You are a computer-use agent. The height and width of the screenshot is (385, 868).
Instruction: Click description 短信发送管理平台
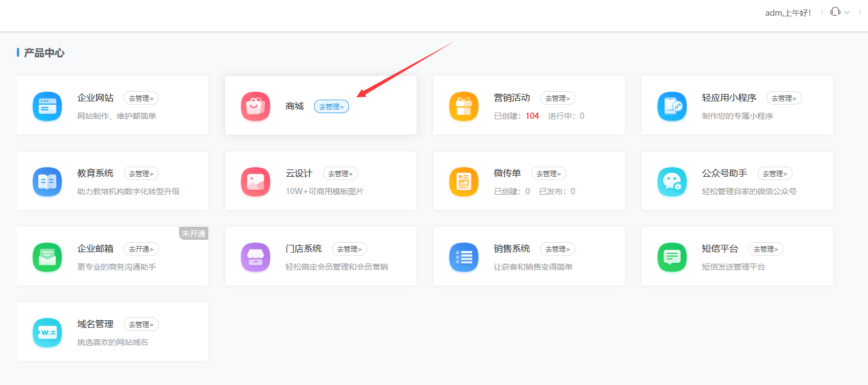[x=734, y=267]
